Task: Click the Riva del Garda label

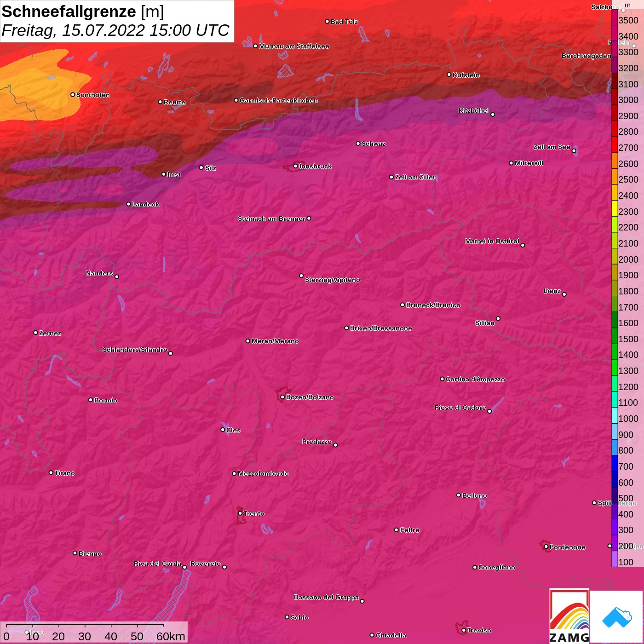Action: tap(157, 563)
